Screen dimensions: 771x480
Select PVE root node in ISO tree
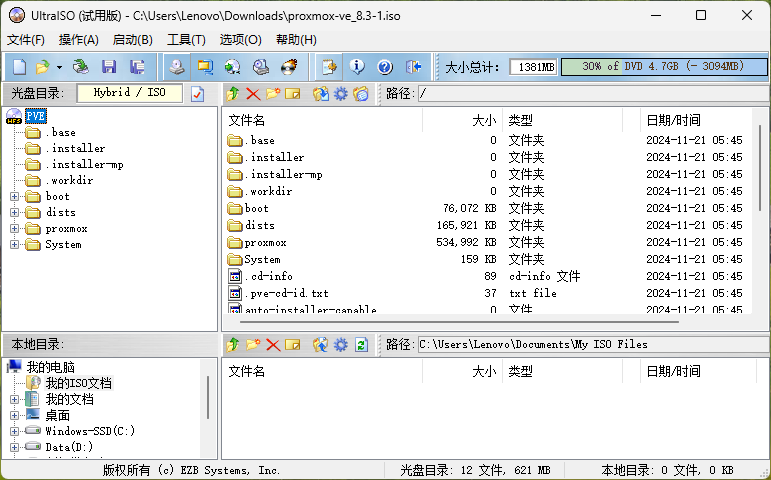pos(36,116)
